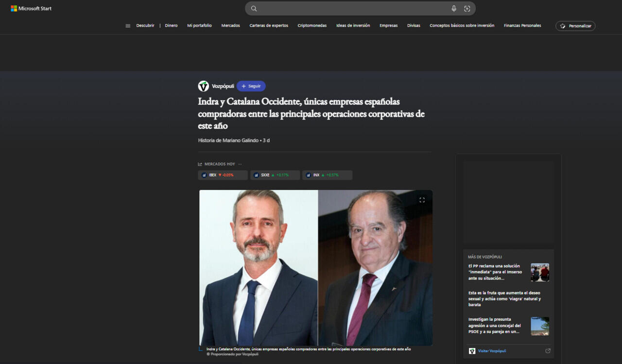The height and width of the screenshot is (364, 622).
Task: Click the Microsoft Start logo
Action: coord(31,8)
